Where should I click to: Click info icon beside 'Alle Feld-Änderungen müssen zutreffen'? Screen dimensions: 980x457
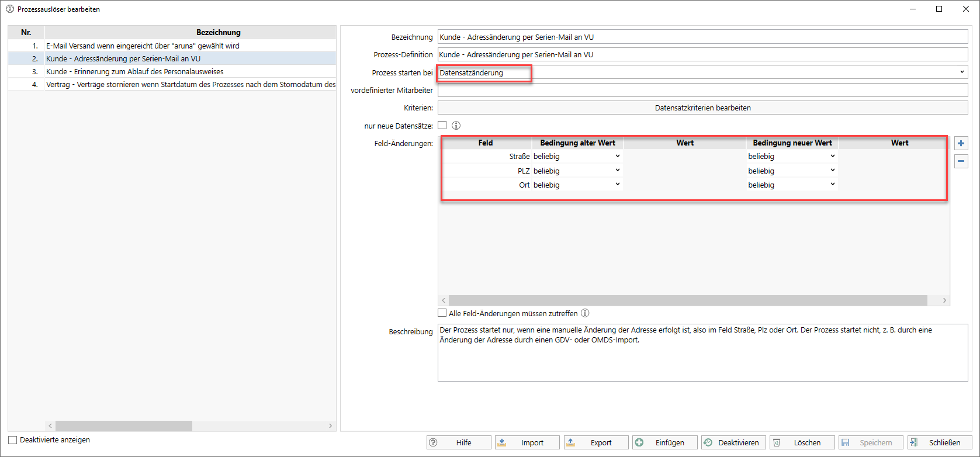point(585,313)
